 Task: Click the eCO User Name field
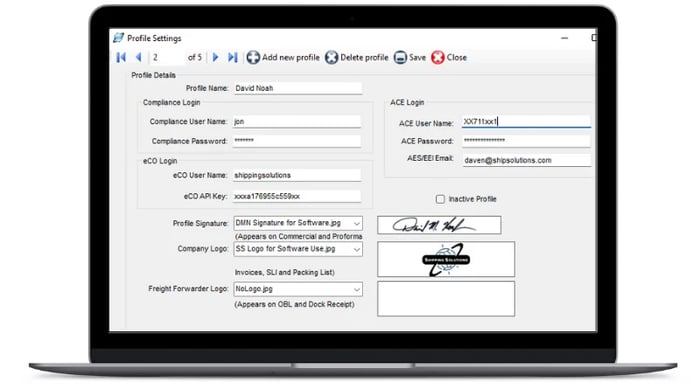296,175
